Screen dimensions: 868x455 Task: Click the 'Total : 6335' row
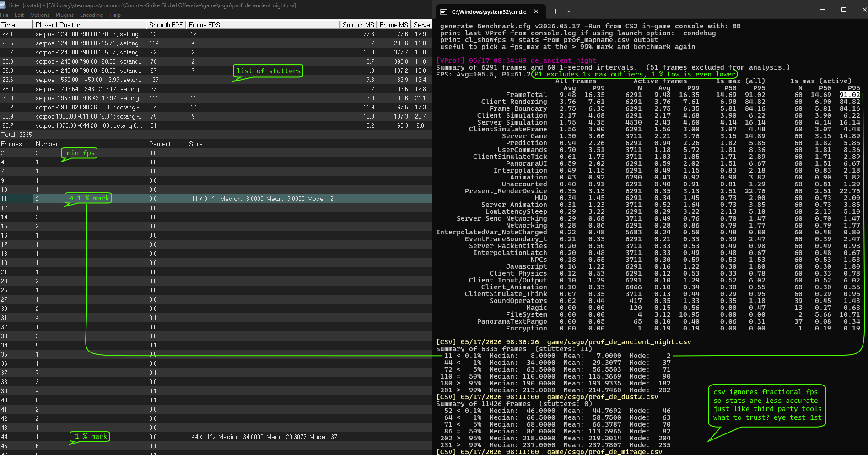[216, 135]
